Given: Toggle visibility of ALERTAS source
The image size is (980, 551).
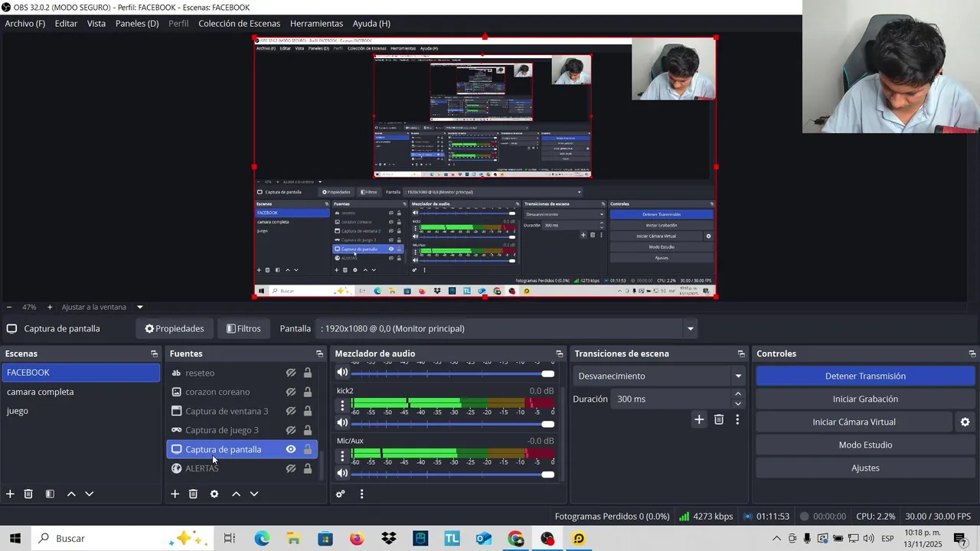Looking at the screenshot, I should (291, 468).
